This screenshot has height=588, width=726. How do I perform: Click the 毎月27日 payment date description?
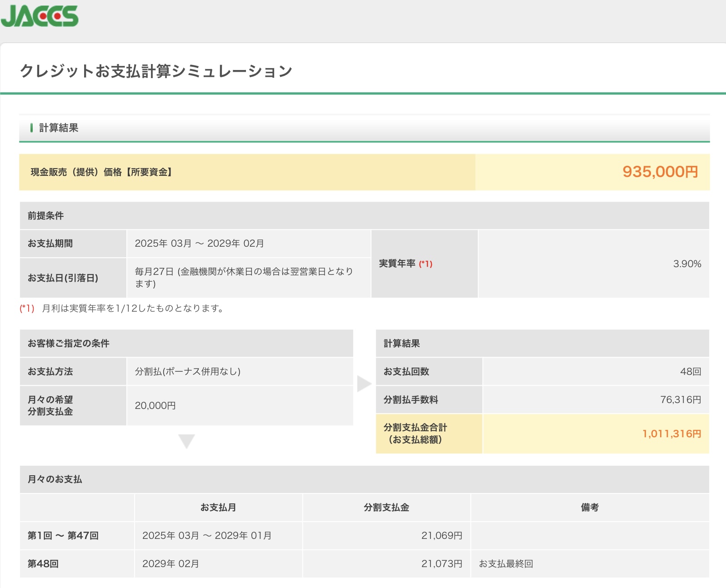[x=244, y=278]
